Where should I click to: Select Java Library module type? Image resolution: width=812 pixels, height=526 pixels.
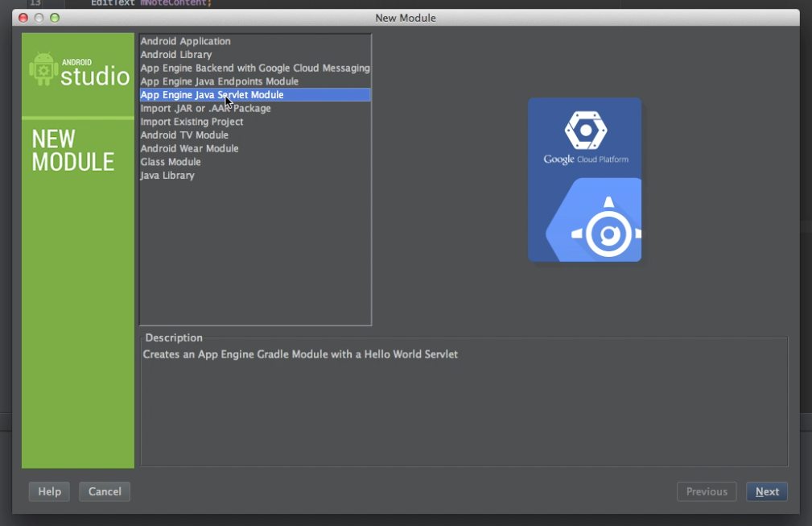pos(255,176)
